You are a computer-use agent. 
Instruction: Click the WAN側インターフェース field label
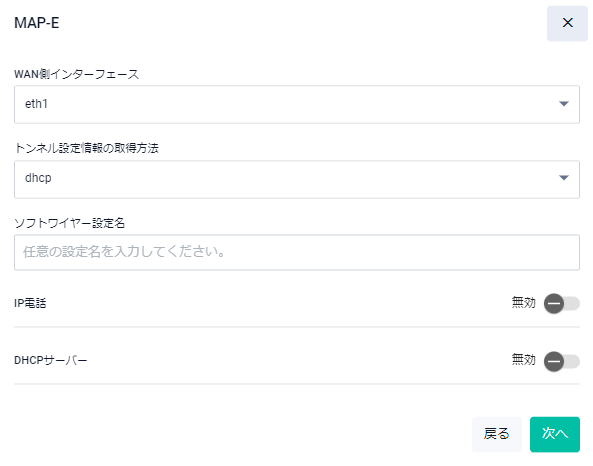pos(76,74)
